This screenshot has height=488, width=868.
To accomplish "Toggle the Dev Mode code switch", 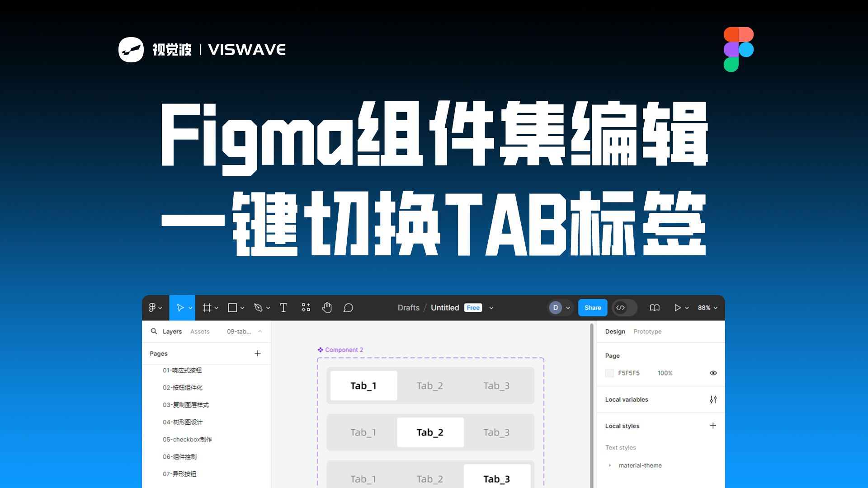I will click(x=624, y=308).
